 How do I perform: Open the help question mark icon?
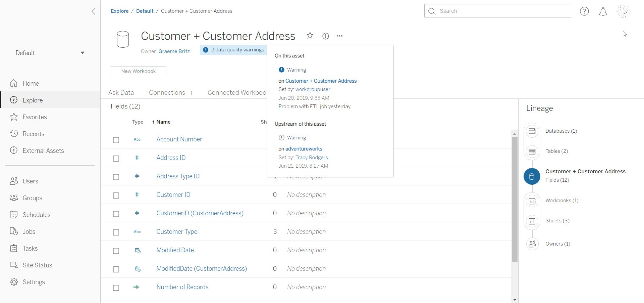[x=584, y=11]
